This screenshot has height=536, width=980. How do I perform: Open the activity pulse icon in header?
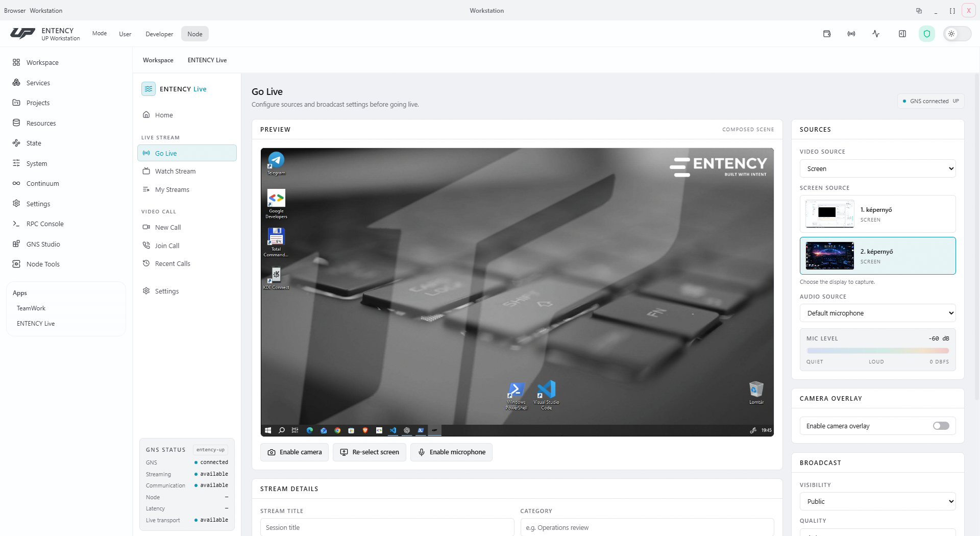pos(876,34)
